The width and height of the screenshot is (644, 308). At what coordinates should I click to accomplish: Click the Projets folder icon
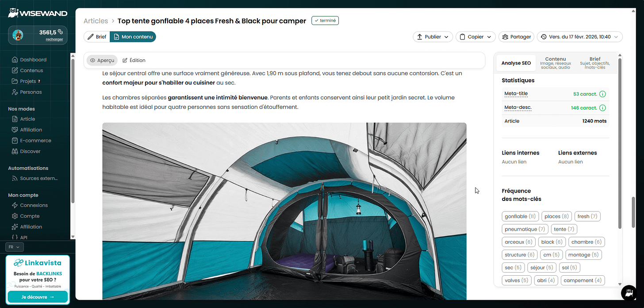click(15, 81)
